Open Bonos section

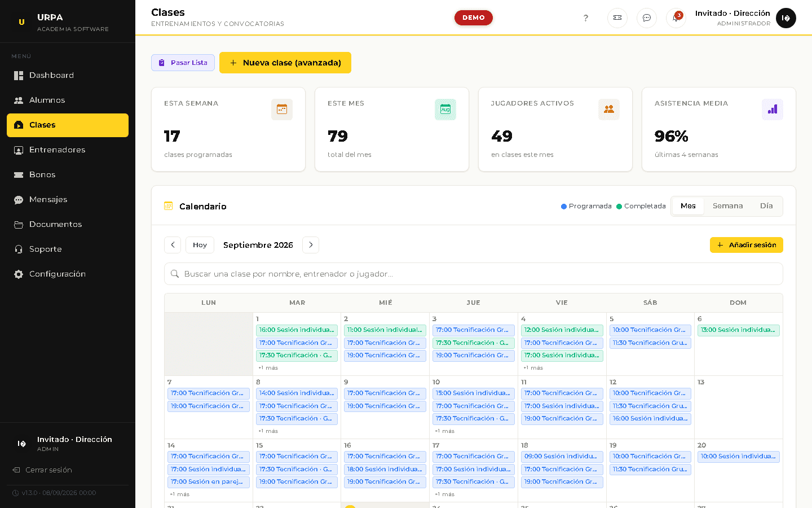(68, 174)
